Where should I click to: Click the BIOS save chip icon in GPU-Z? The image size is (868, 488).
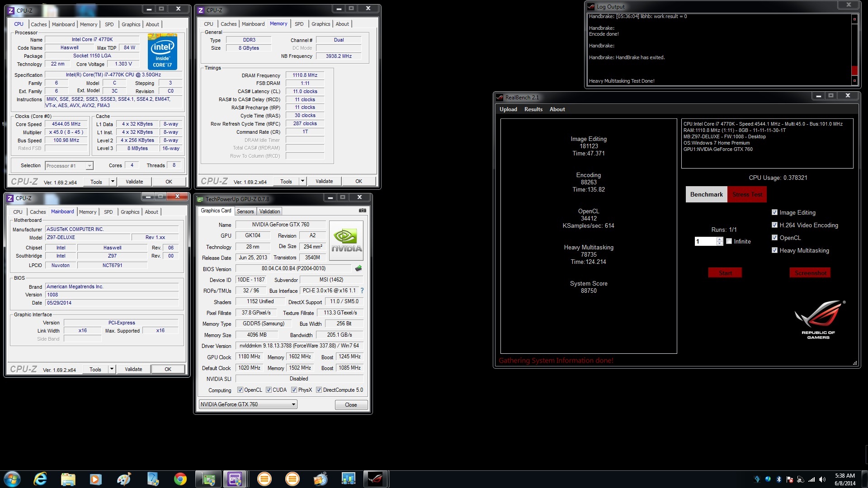(359, 268)
